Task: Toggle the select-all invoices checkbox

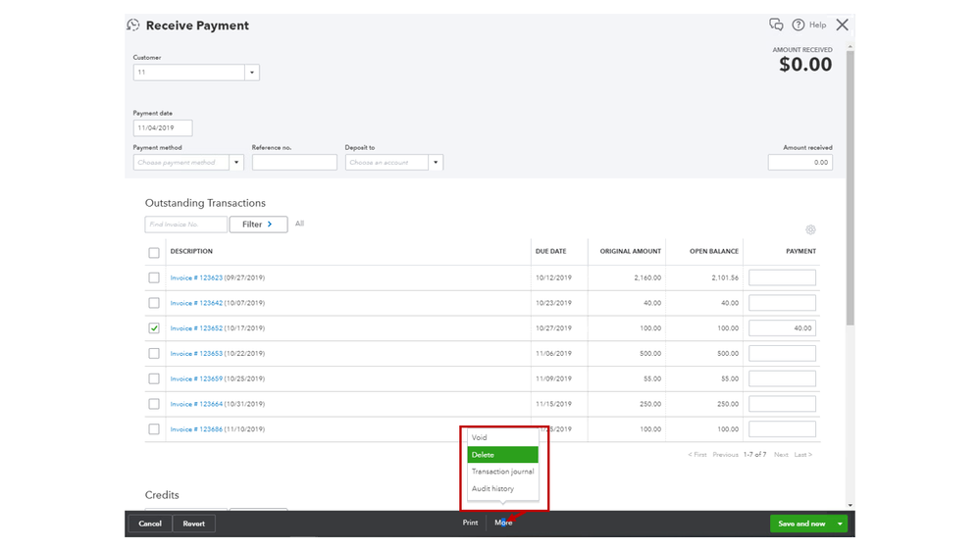Action: (x=154, y=253)
